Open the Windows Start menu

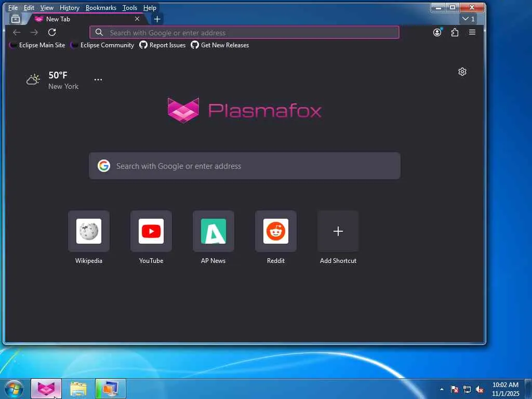14,389
